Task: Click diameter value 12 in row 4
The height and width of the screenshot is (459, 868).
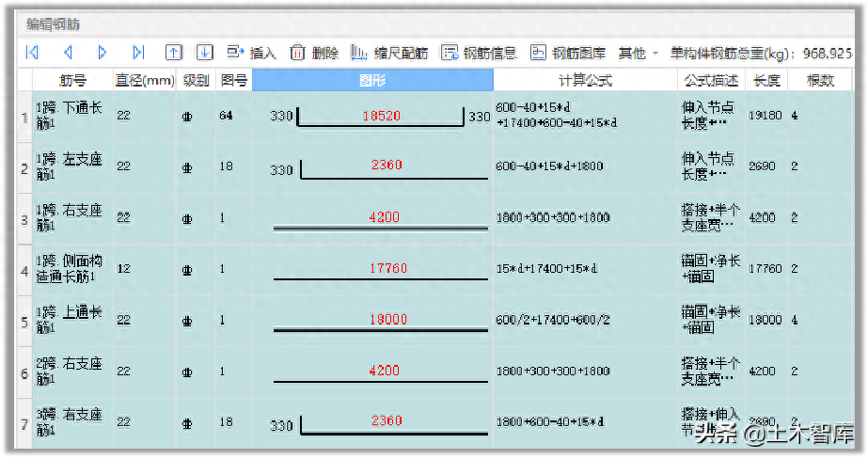Action: click(x=123, y=269)
